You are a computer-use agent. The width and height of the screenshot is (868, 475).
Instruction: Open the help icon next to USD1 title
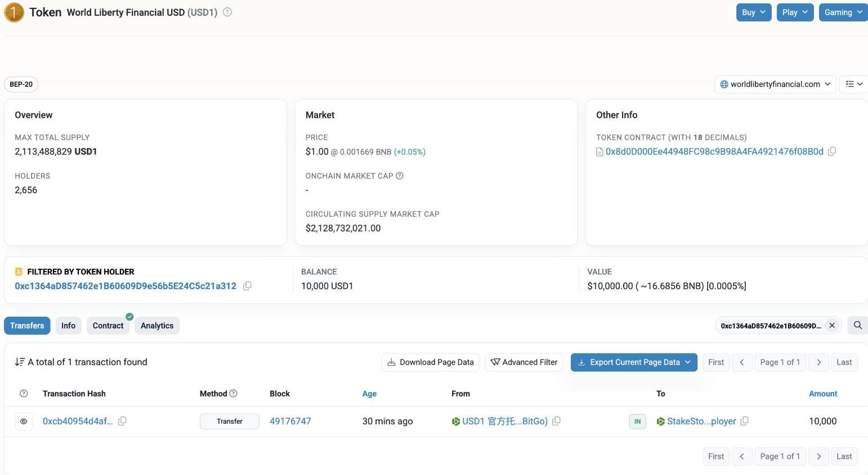pyautogui.click(x=227, y=12)
